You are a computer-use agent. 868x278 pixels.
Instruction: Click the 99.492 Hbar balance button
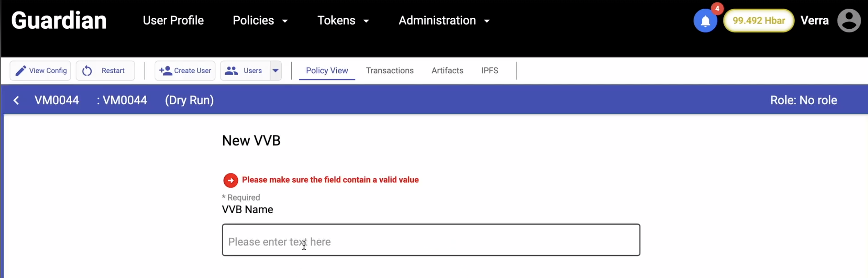758,21
